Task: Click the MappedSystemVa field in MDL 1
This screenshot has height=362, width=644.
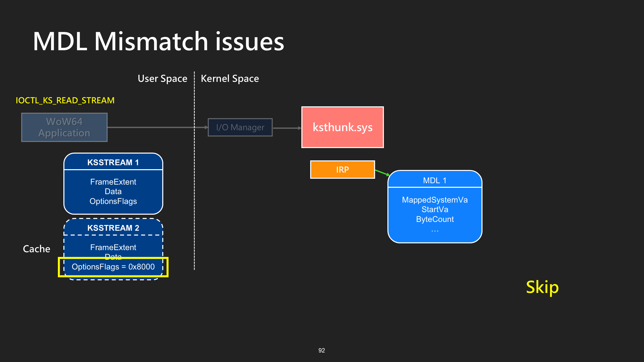Action: [435, 200]
